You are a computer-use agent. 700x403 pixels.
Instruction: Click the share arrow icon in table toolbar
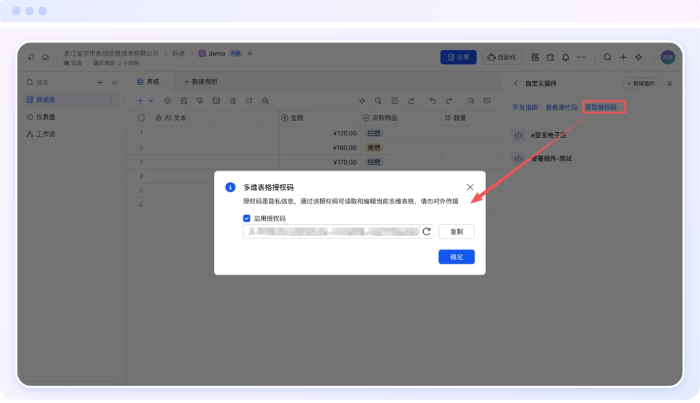(x=411, y=101)
